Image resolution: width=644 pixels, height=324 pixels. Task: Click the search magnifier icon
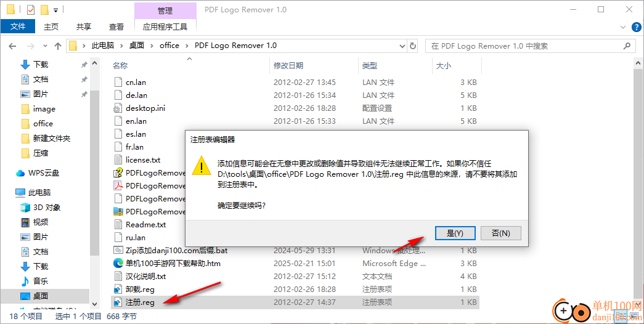(x=627, y=46)
